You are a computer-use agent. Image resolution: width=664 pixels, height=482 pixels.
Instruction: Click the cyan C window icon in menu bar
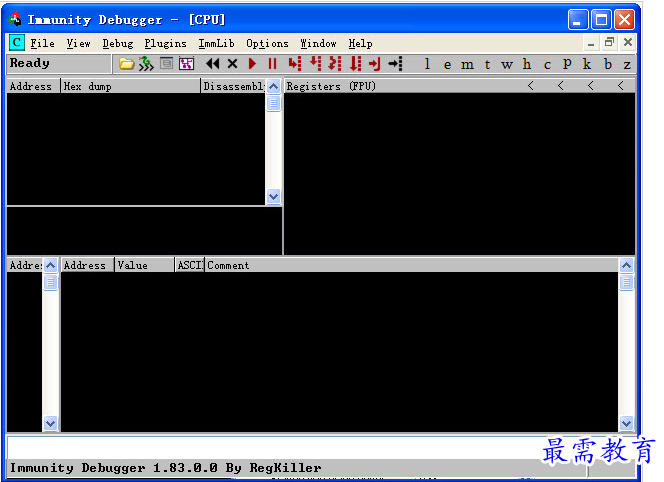tap(17, 42)
